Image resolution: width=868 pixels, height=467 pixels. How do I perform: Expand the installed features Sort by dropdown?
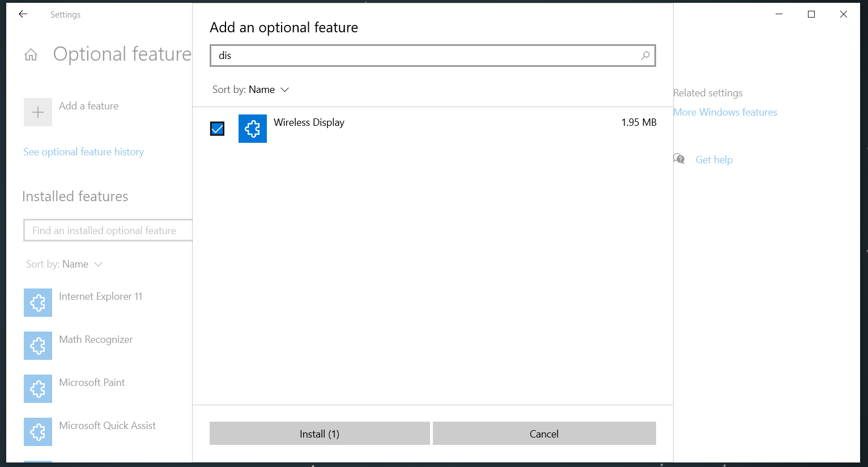coord(65,264)
